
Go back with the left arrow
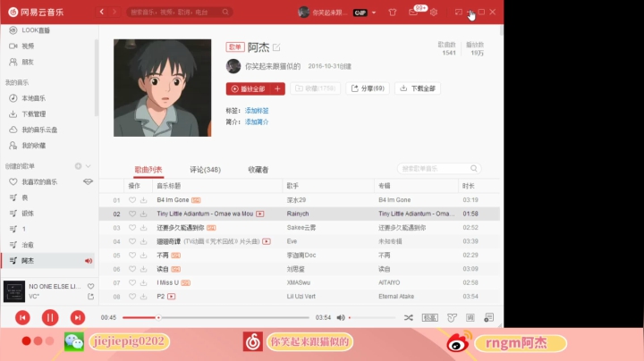[x=102, y=12]
